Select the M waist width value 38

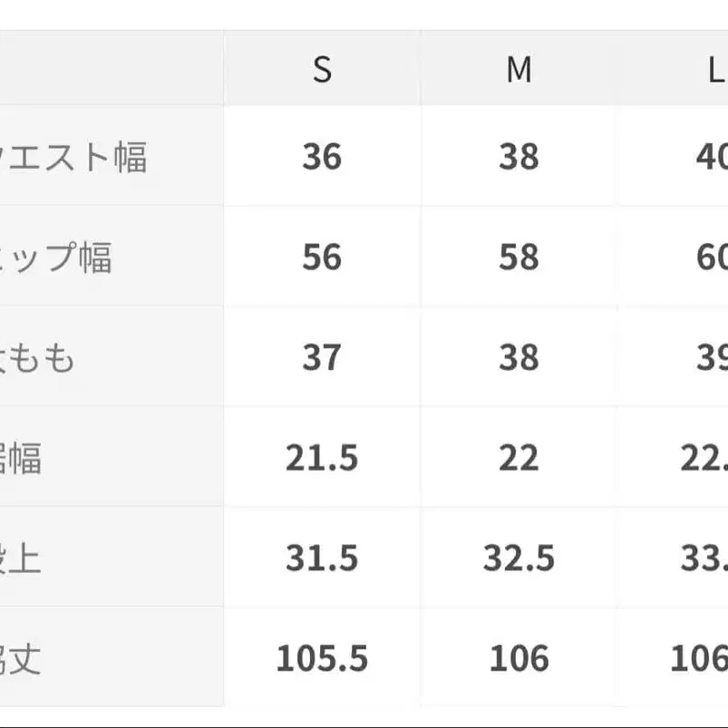click(519, 158)
